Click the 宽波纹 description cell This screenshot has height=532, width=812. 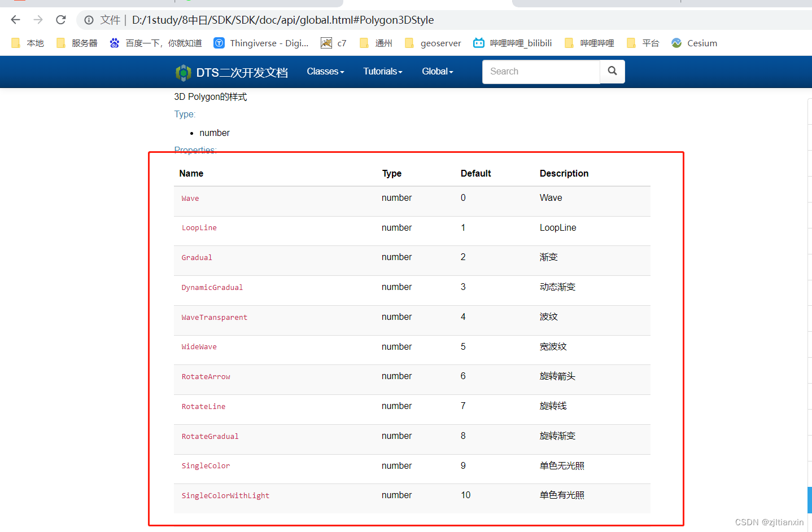coord(553,347)
